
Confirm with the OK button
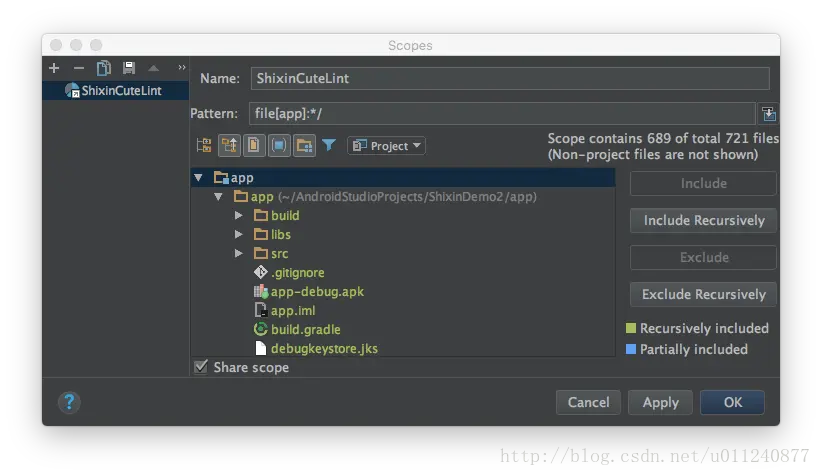732,402
